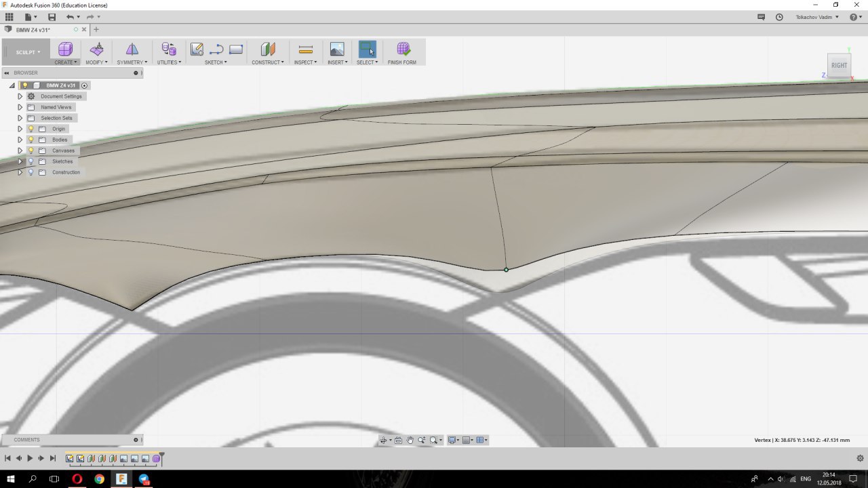Jump to timeline beginning
This screenshot has height=488, width=868.
click(x=7, y=458)
